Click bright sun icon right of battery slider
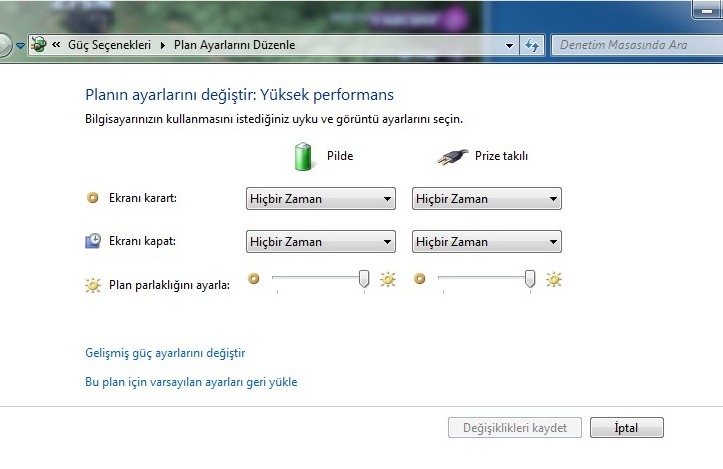Image resolution: width=723 pixels, height=469 pixels. 387,279
